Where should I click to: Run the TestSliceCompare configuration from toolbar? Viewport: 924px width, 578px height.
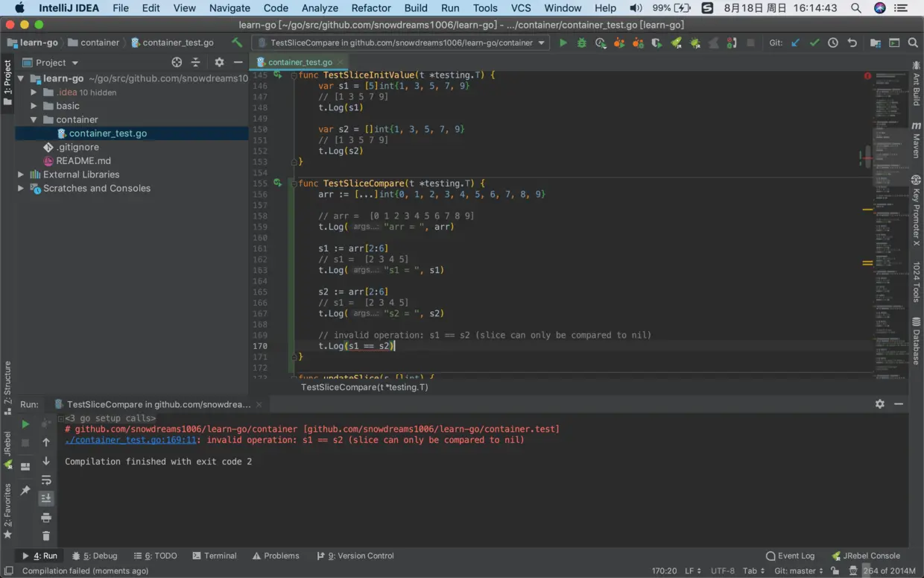pyautogui.click(x=563, y=43)
